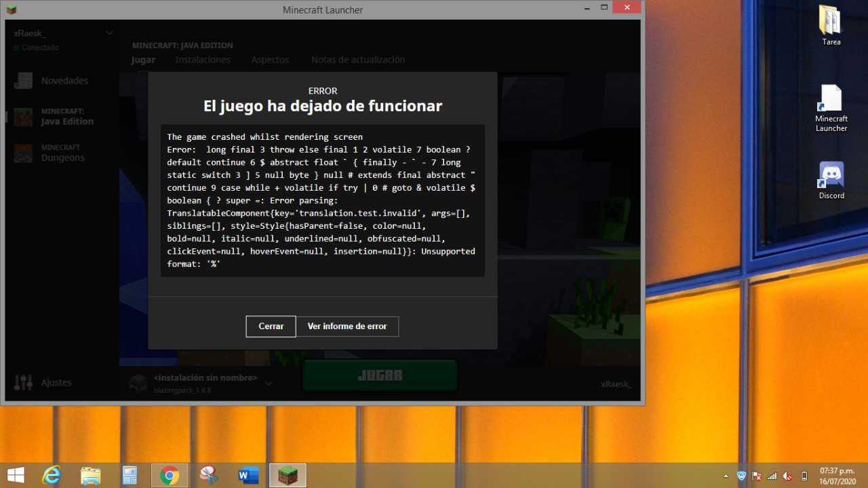Open Calculator from the taskbar

(x=130, y=475)
